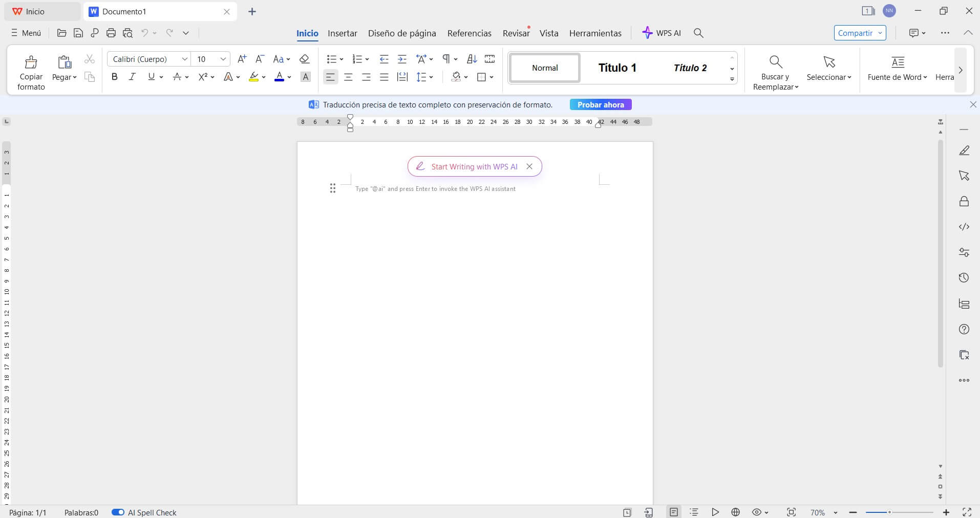Open the navigation pane icon on right sidebar
This screenshot has height=518, width=980.
tap(964, 304)
